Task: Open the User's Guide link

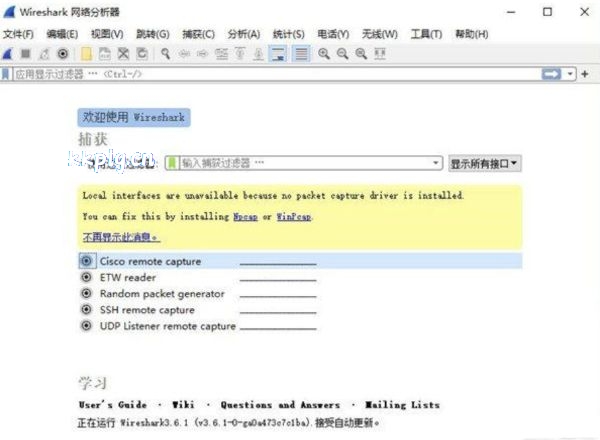Action: (x=113, y=405)
